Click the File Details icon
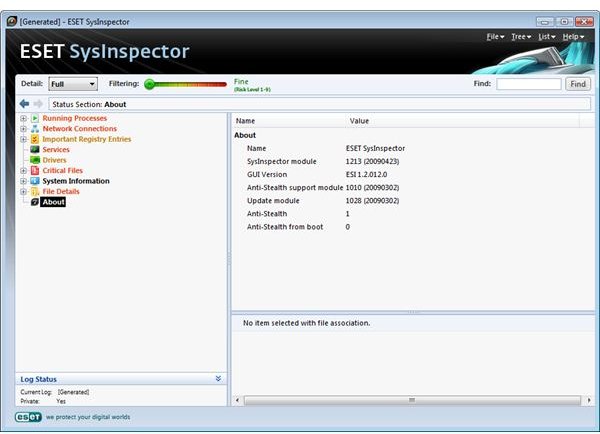600x434 pixels. 35,191
